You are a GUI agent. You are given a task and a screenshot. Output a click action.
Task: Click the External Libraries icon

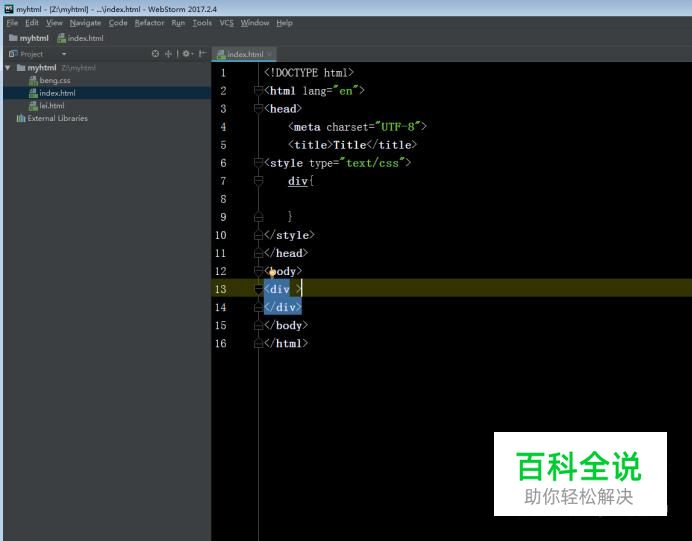21,118
